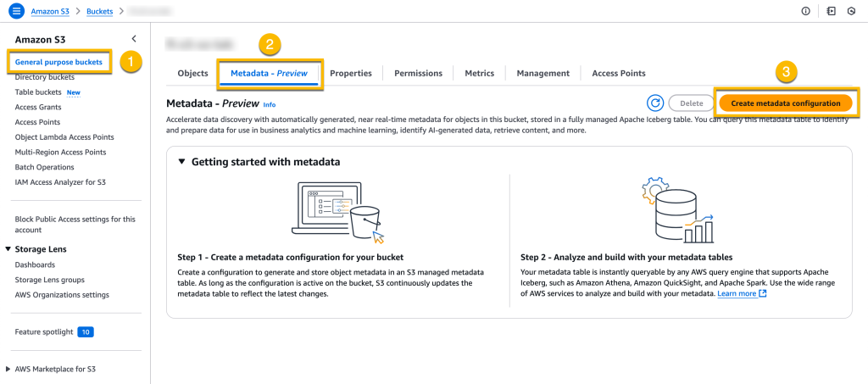868x384 pixels.
Task: Open Storage Lens Dashboards
Action: point(35,264)
